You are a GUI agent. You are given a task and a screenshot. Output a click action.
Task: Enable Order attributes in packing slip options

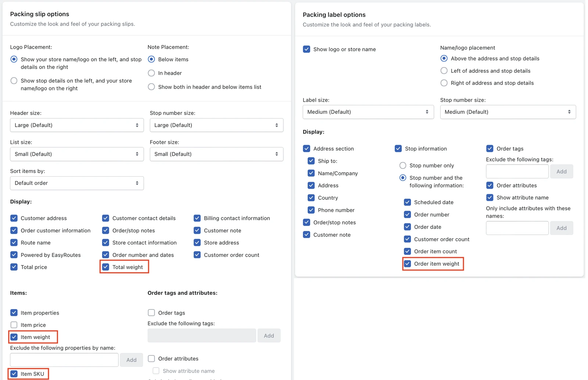click(151, 359)
